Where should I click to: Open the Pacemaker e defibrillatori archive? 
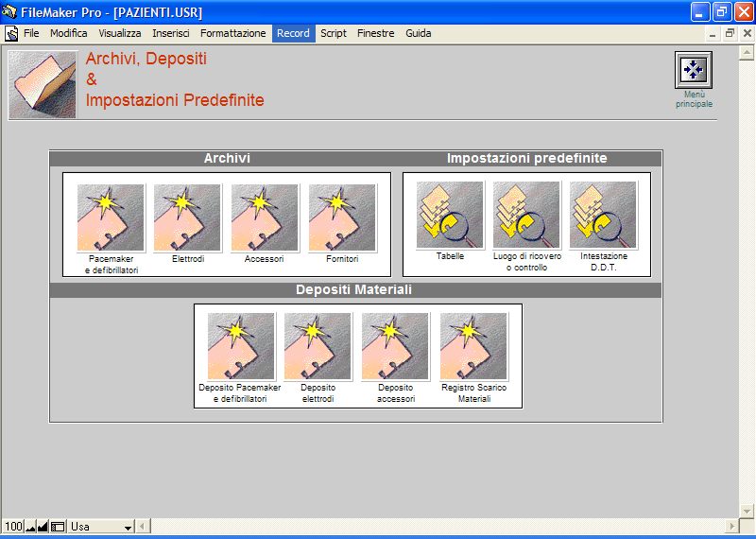click(x=111, y=217)
